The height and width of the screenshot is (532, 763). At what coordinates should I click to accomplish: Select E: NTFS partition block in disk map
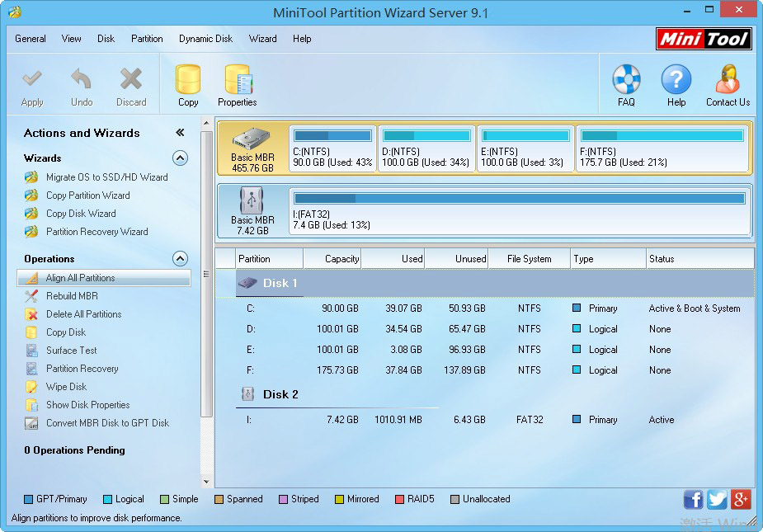tap(525, 149)
